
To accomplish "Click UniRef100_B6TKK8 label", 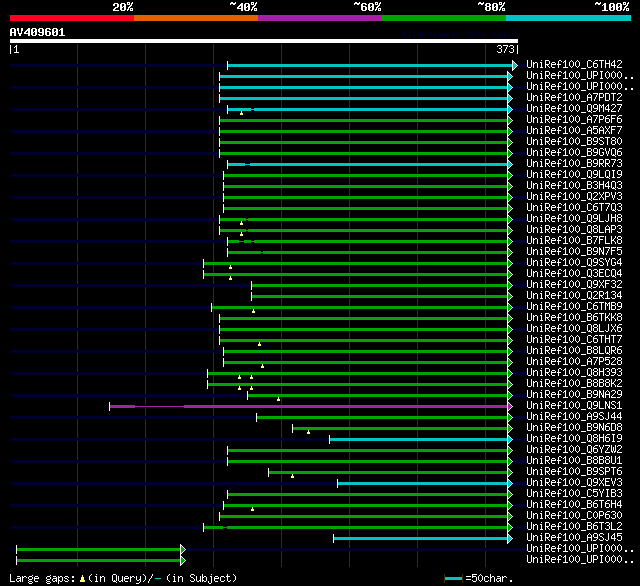I will point(574,318).
